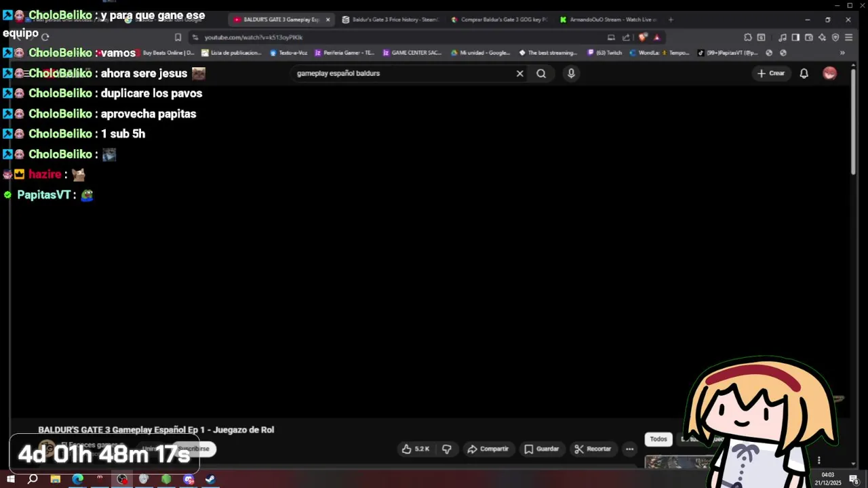Open the GAME CENTER SAC bookmark
The width and height of the screenshot is (868, 488).
coord(412,52)
